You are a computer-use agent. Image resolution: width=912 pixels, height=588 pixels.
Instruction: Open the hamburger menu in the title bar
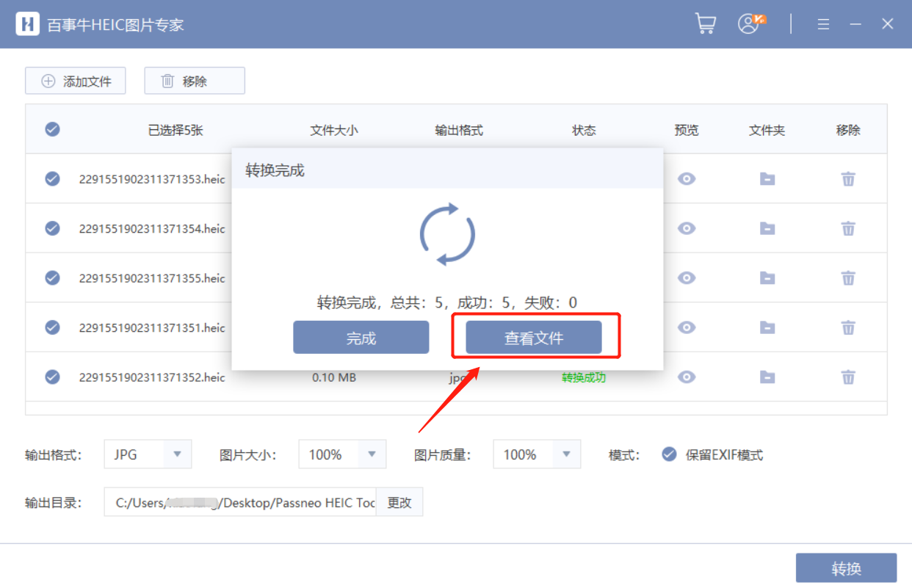coord(823,23)
